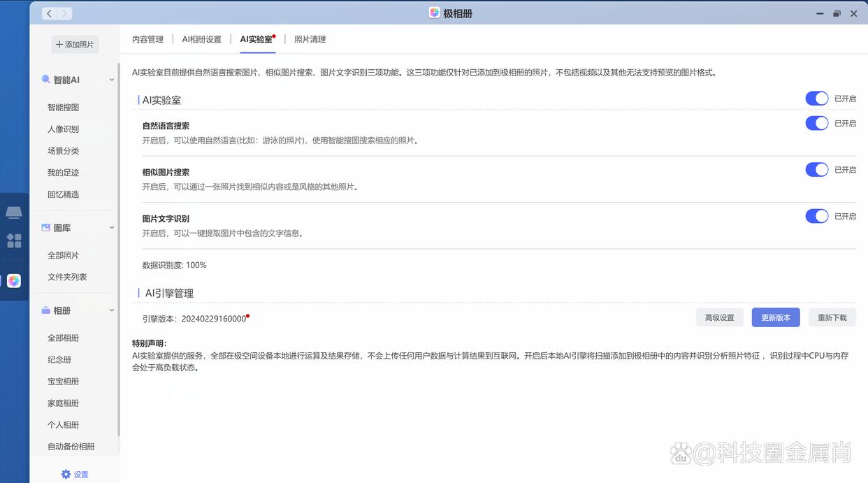Click the settings gear icon
The image size is (868, 483).
click(66, 474)
